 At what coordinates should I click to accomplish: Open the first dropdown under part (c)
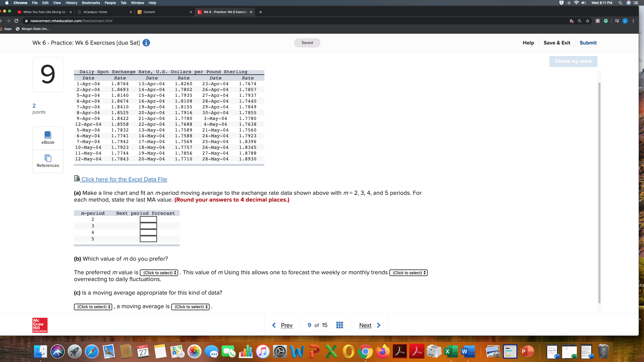(93, 307)
